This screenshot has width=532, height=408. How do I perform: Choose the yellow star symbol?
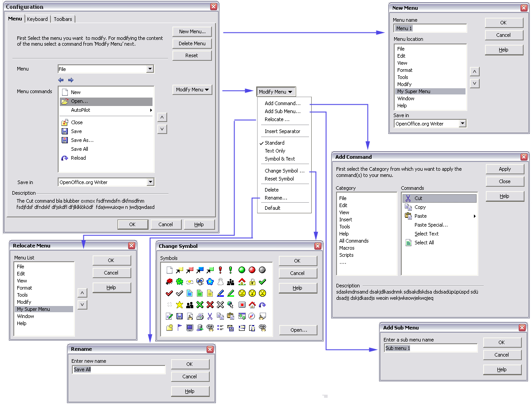(x=180, y=305)
